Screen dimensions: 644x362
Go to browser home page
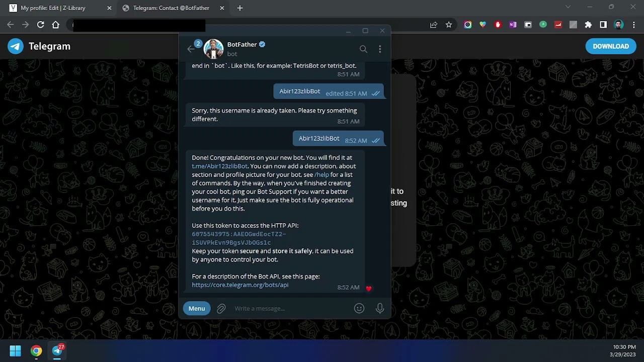pyautogui.click(x=56, y=25)
